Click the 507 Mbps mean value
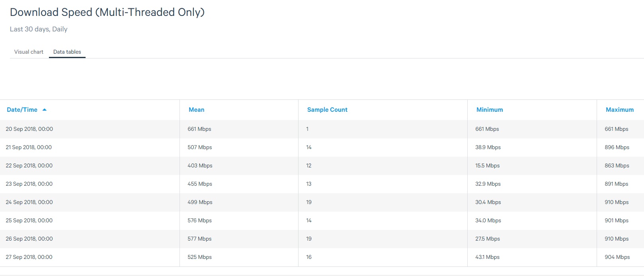The width and height of the screenshot is (644, 276). tap(199, 147)
